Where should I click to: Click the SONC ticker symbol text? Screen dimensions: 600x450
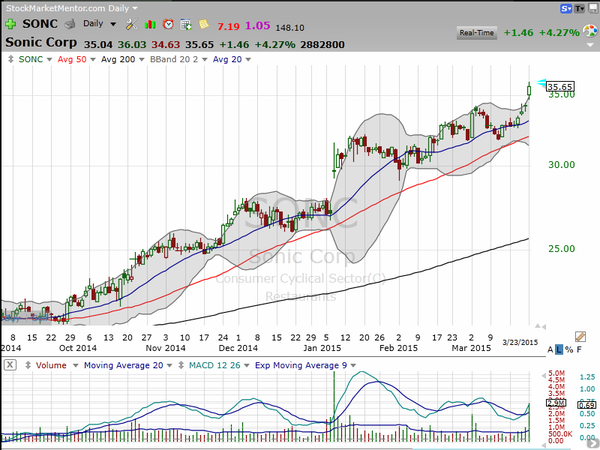pos(40,24)
